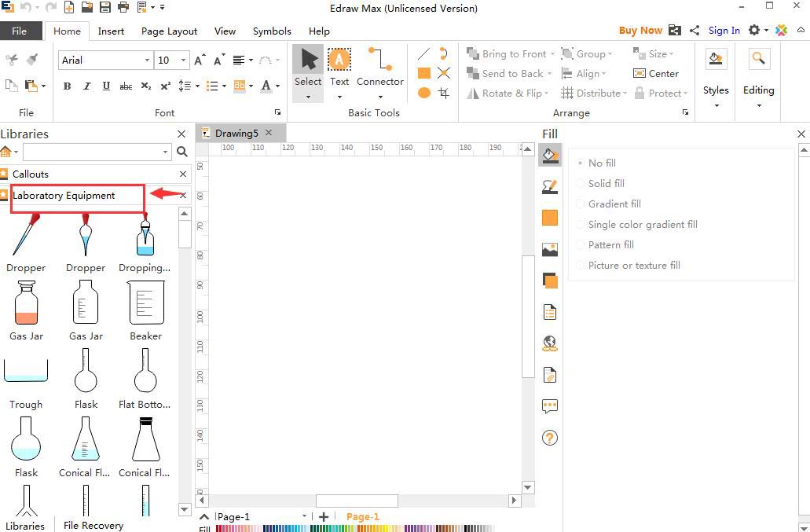Apply italic formatting
Screen dimensions: 810x532
click(86, 86)
